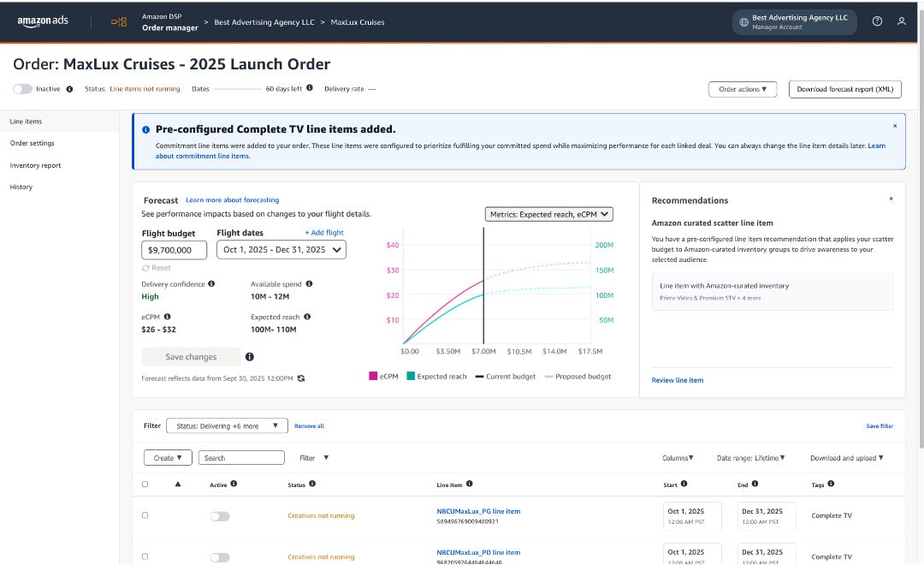Dismiss the Pre-configured Complete TV banner
Image resolution: width=924 pixels, height=565 pixels.
[895, 126]
